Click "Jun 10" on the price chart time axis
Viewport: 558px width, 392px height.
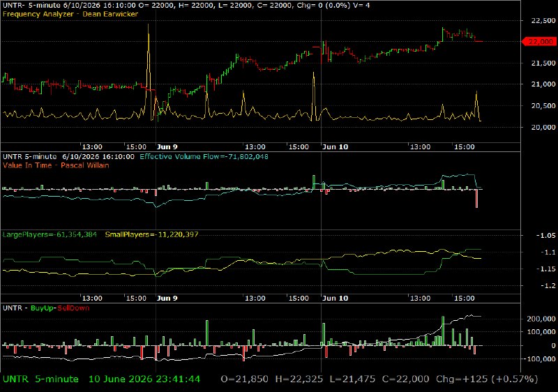pos(335,147)
